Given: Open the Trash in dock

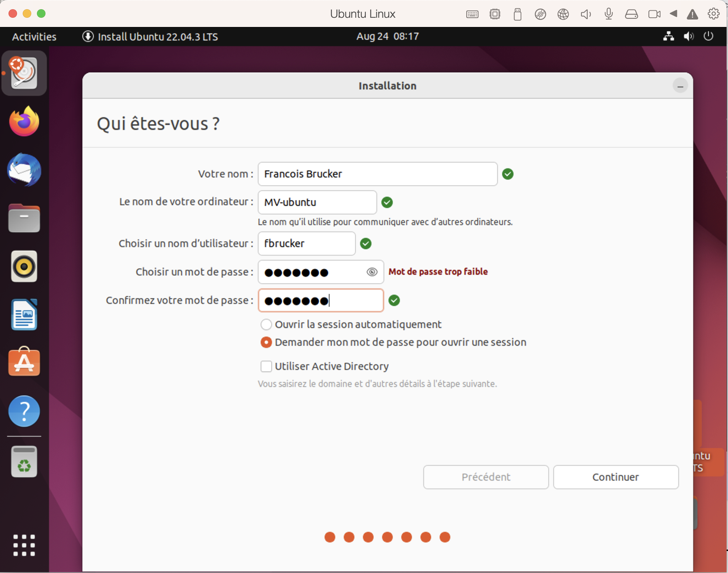Looking at the screenshot, I should [x=24, y=462].
